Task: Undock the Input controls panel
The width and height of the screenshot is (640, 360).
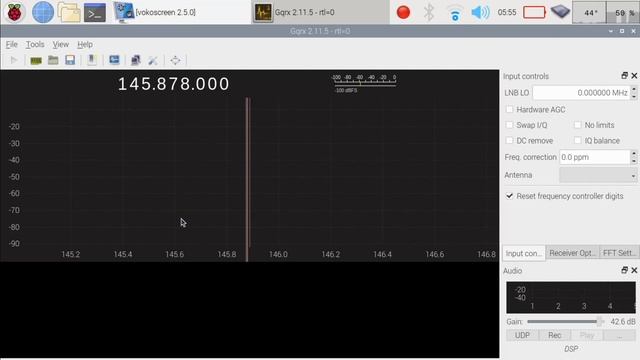Action: point(624,76)
